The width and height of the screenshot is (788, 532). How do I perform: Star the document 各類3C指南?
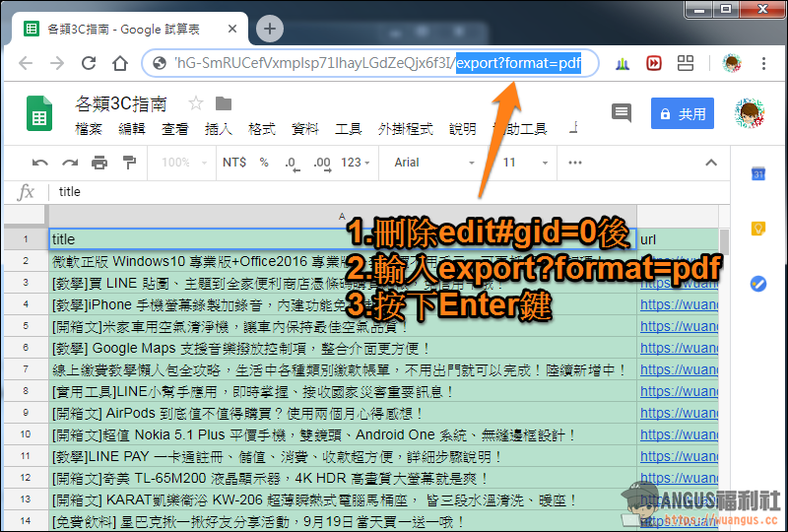(x=196, y=103)
